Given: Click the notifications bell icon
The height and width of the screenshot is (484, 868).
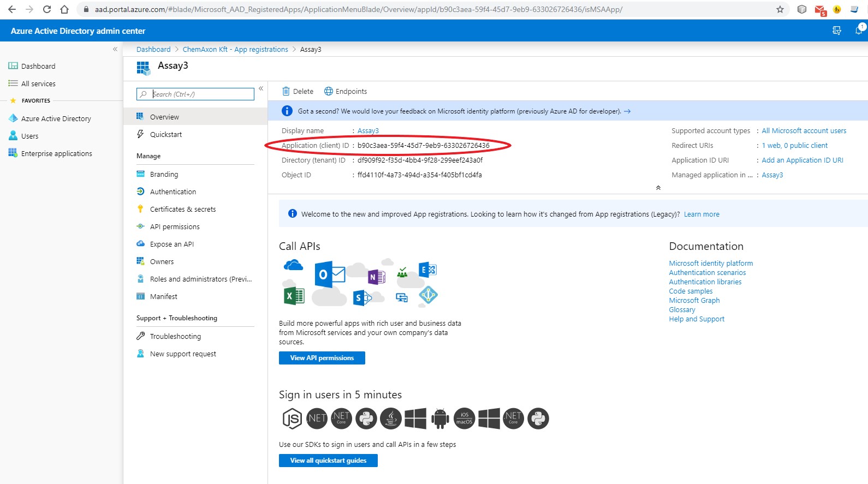Looking at the screenshot, I should 859,31.
